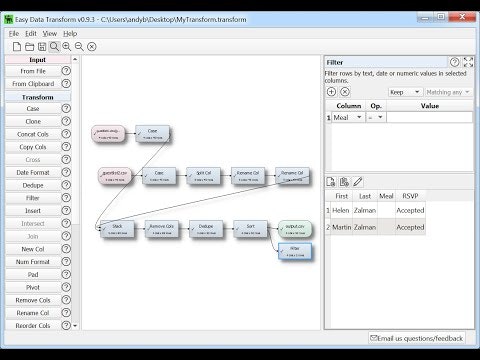480x360 pixels.
Task: Select the Stack node in the canvas
Action: [117, 229]
